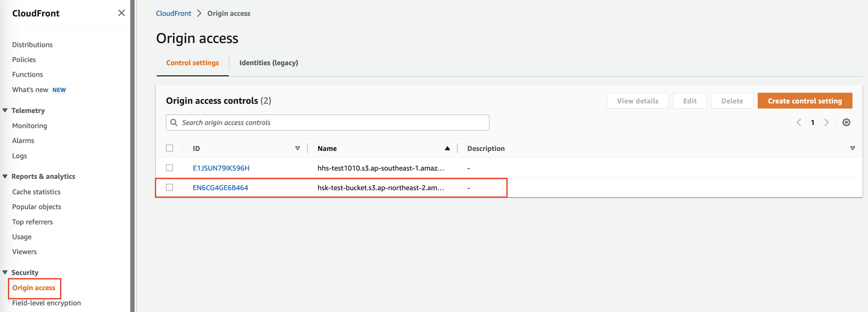
Task: Select all origin access controls checkbox
Action: pos(169,148)
